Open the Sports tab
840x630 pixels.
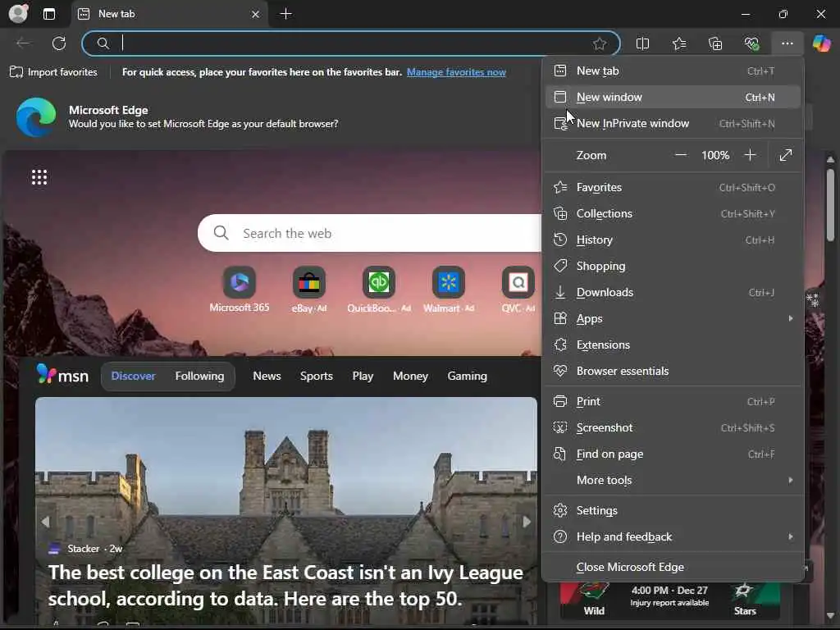click(x=316, y=376)
